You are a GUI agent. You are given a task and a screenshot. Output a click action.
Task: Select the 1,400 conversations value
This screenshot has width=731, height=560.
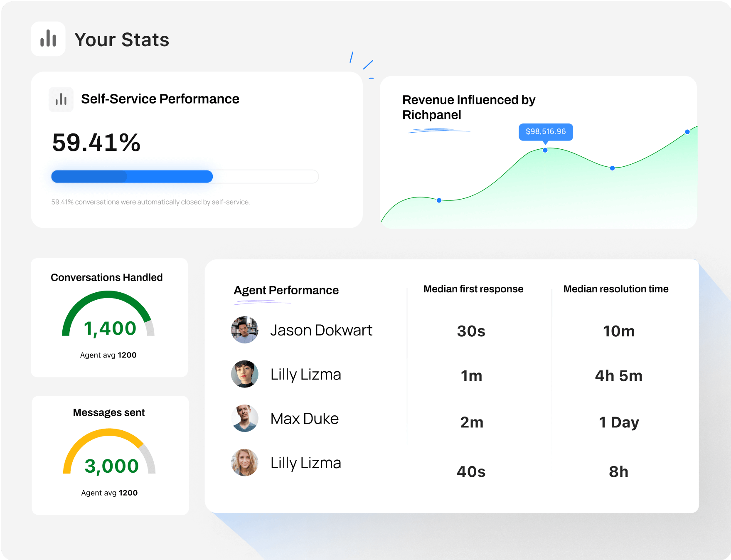110,328
